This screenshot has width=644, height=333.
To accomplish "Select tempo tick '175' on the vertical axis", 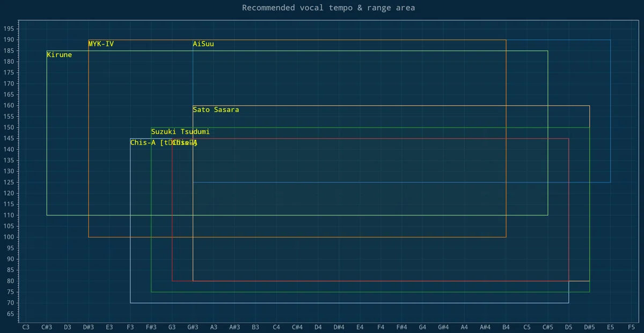I will tap(9, 73).
